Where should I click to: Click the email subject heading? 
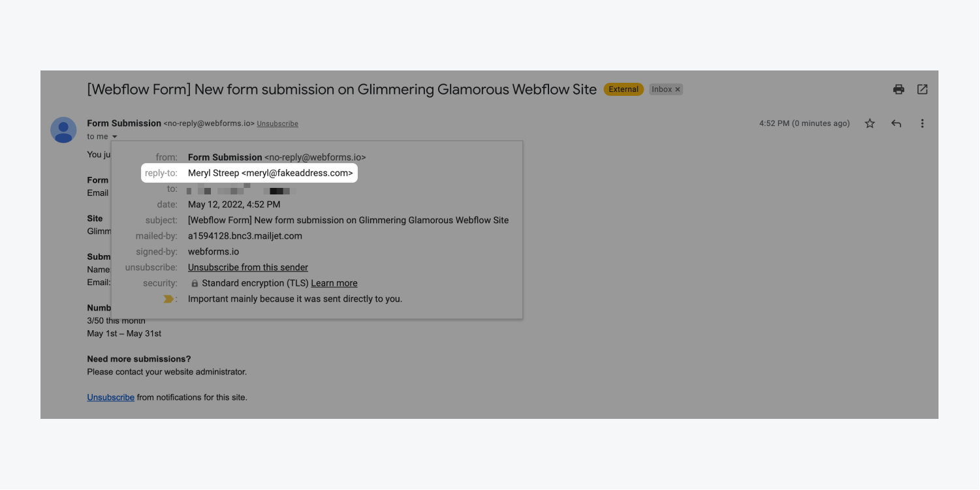[341, 89]
